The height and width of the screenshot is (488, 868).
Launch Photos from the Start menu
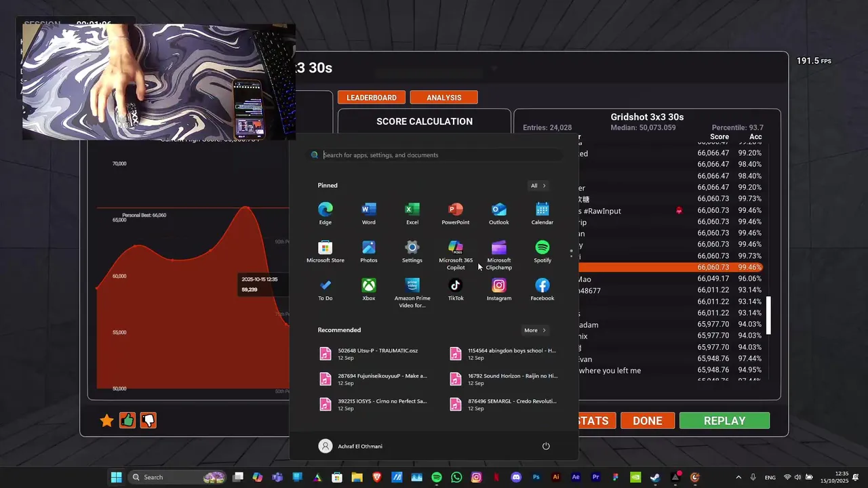[x=369, y=251]
